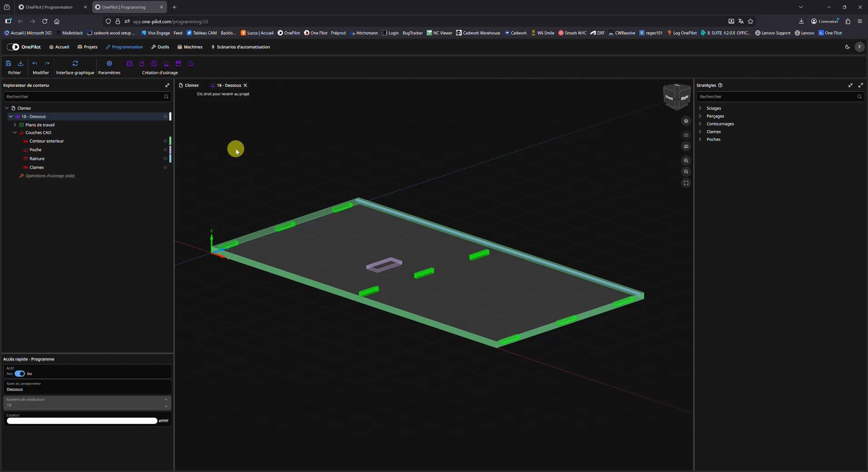Toggle visibility of Clamex layer
The height and width of the screenshot is (472, 868).
pyautogui.click(x=165, y=167)
